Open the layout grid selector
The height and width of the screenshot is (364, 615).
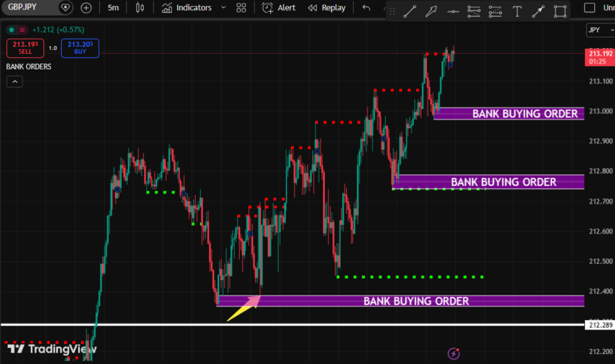tap(241, 8)
